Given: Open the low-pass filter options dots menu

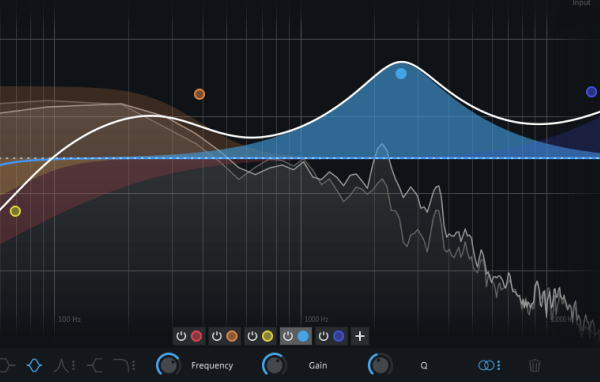Looking at the screenshot, I should [x=134, y=366].
